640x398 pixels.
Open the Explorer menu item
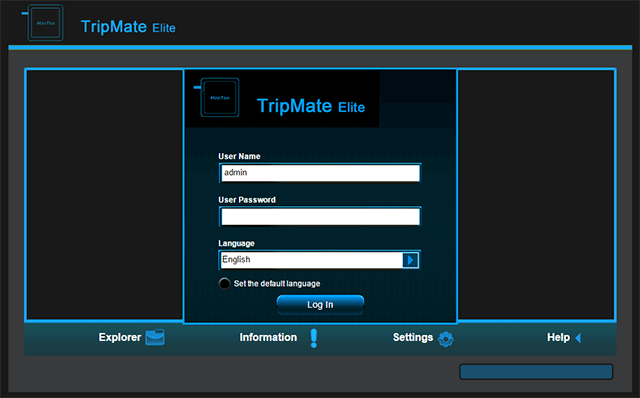(120, 337)
